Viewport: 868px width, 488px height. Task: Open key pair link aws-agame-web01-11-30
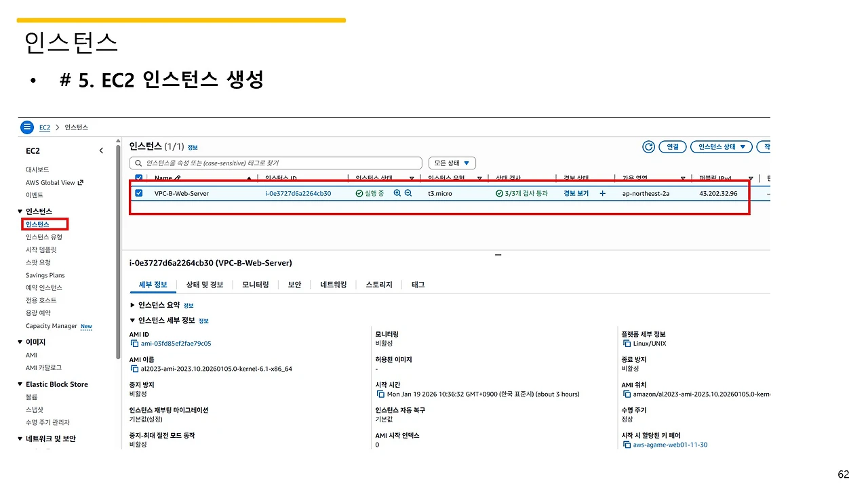pos(670,445)
